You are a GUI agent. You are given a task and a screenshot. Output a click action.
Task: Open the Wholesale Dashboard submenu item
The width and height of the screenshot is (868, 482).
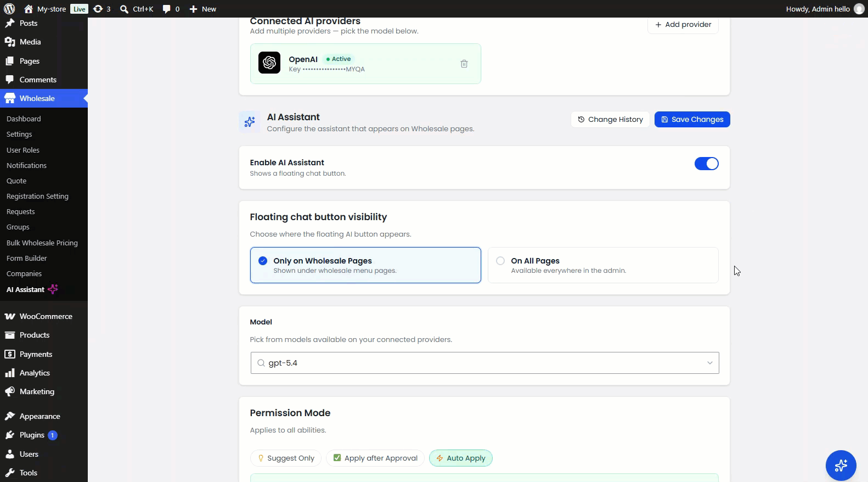[24, 119]
